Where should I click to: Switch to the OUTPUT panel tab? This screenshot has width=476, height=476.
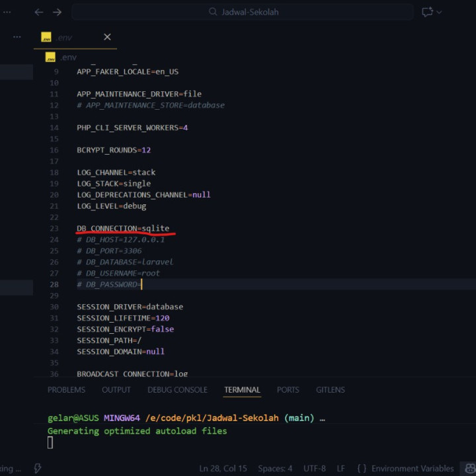click(116, 390)
